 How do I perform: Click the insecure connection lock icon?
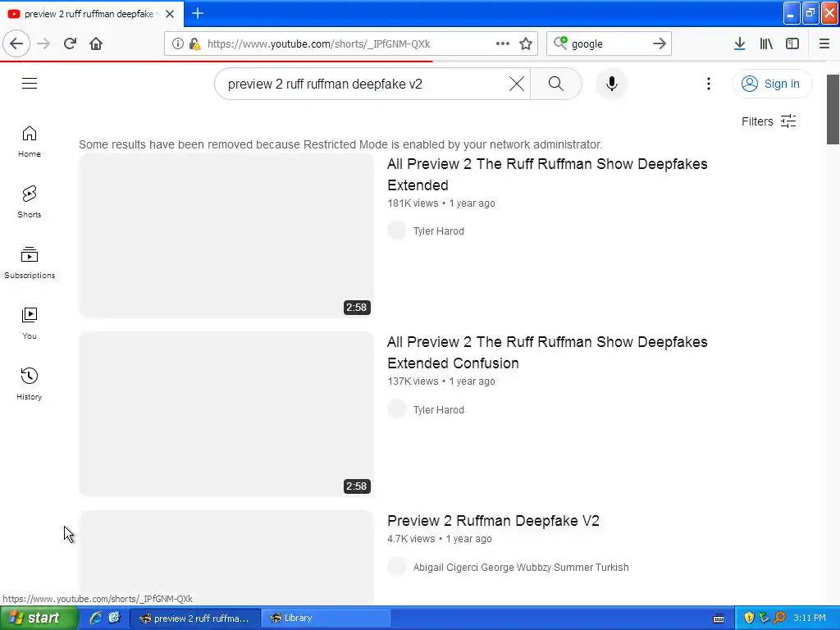coord(195,44)
